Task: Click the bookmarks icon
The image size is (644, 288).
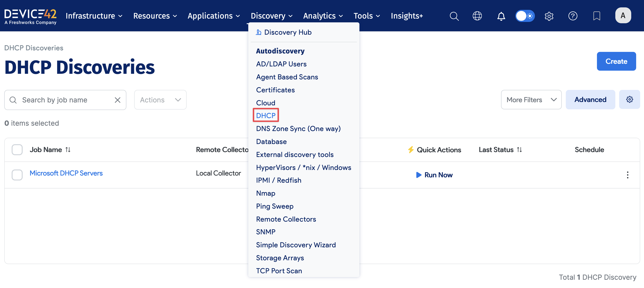Action: point(596,16)
